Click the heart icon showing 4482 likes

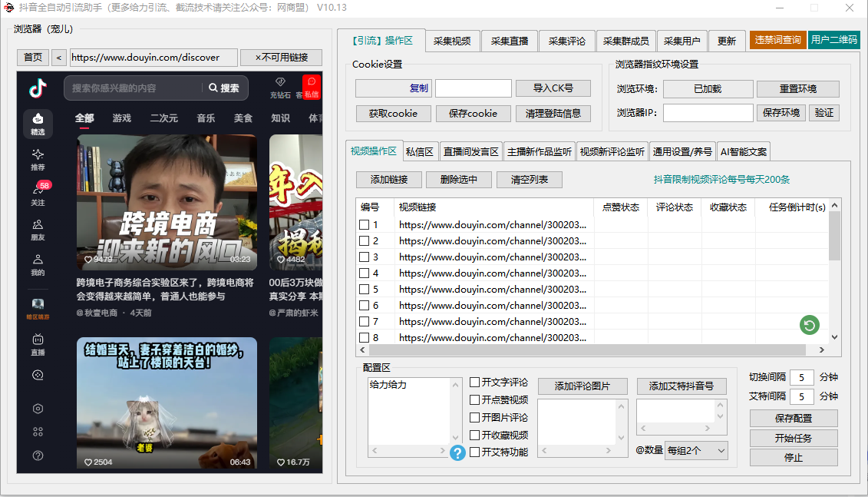281,260
